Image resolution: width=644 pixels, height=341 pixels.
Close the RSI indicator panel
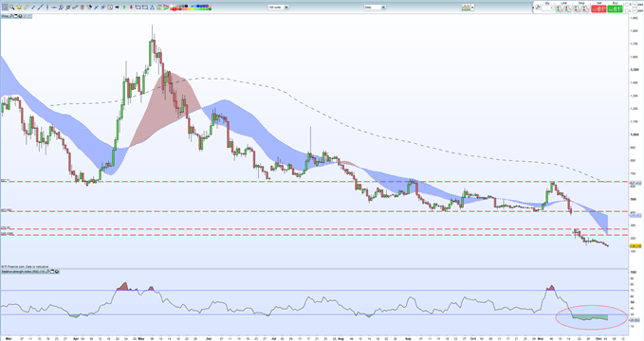coord(57,271)
